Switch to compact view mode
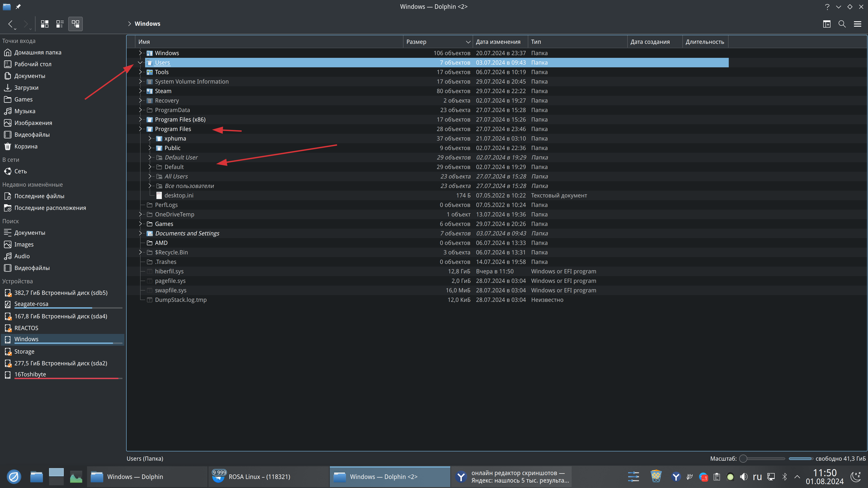Image resolution: width=868 pixels, height=488 pixels. click(60, 24)
